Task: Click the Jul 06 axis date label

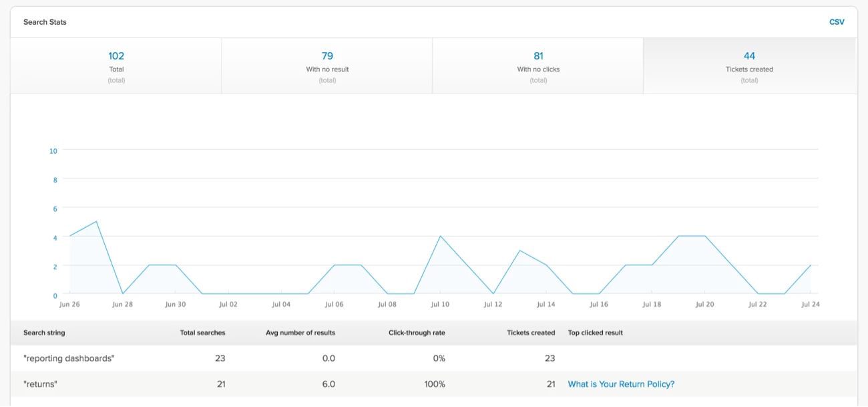Action: click(x=334, y=304)
